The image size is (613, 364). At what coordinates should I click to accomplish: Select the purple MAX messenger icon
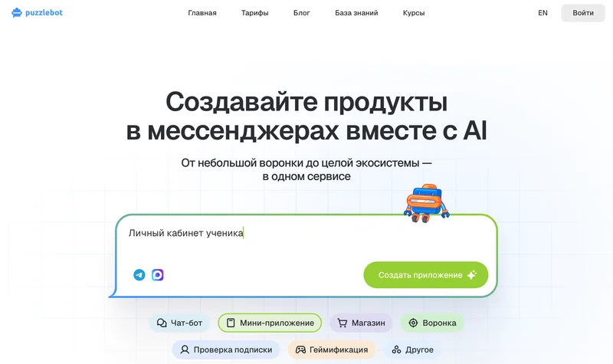point(158,275)
